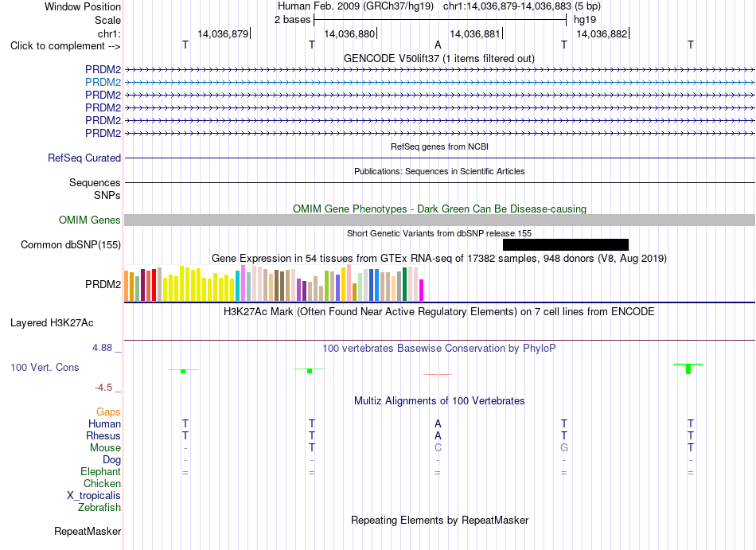Click the position label 14,036,879
Screen dimensions: 756x550
tap(223, 33)
